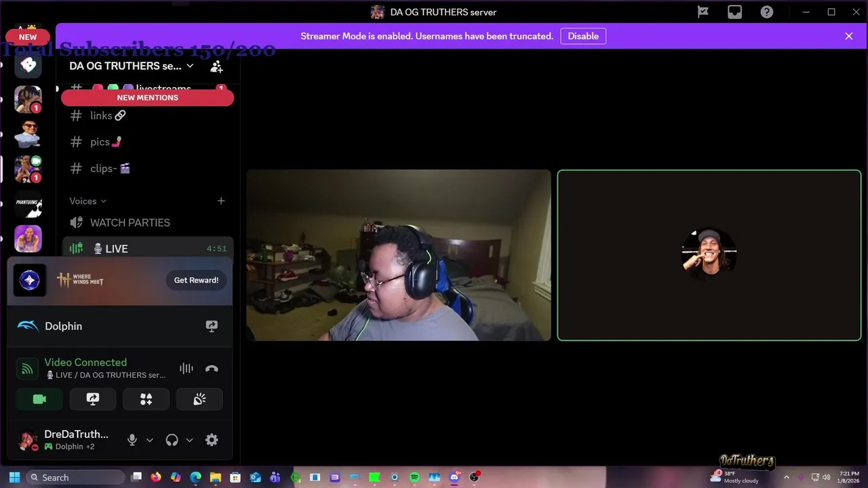The image size is (868, 488).
Task: Launch Firefox from the taskbar
Action: tap(156, 477)
